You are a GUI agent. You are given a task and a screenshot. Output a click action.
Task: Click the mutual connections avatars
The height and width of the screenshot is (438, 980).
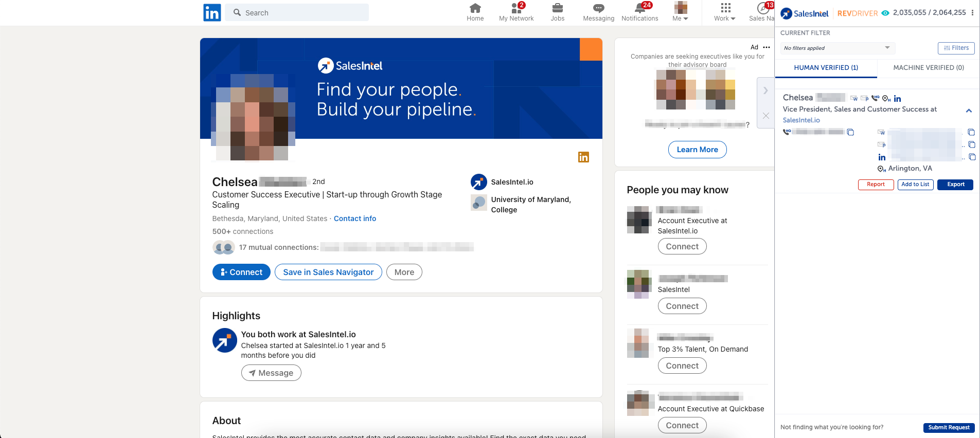(224, 247)
